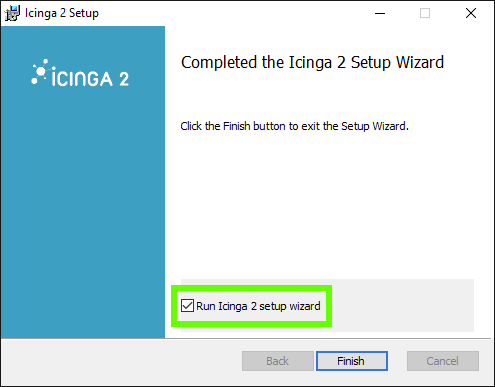Minimize the Icinga 2 Setup window
The width and height of the screenshot is (495, 387).
click(380, 13)
